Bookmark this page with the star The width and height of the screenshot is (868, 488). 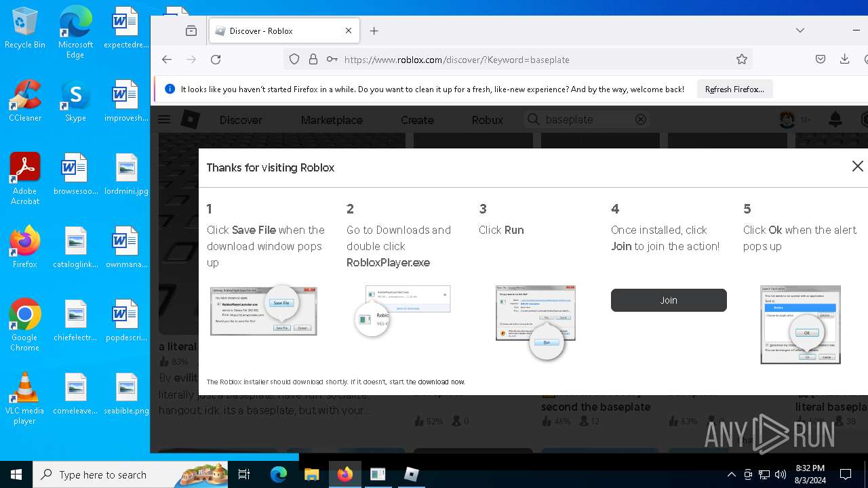click(742, 60)
